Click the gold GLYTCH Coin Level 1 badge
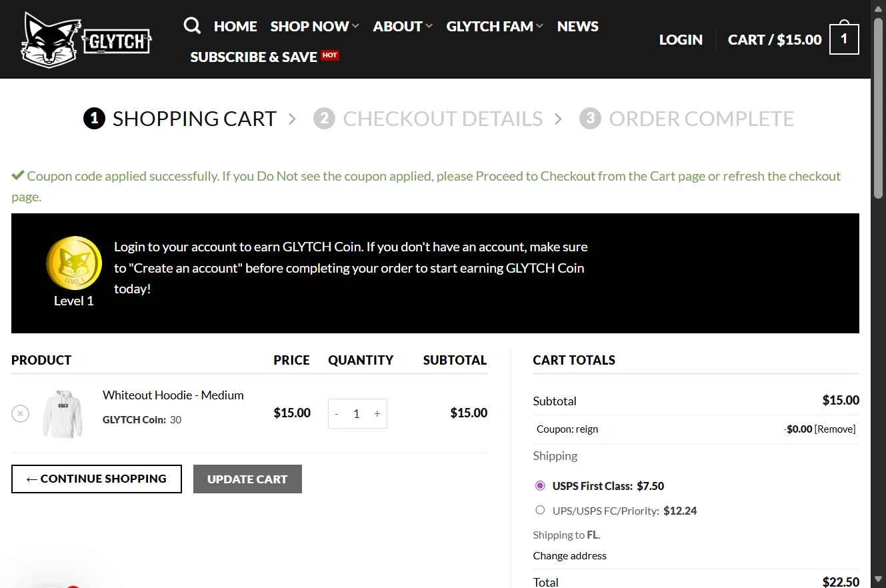The height and width of the screenshot is (588, 886). [74, 263]
